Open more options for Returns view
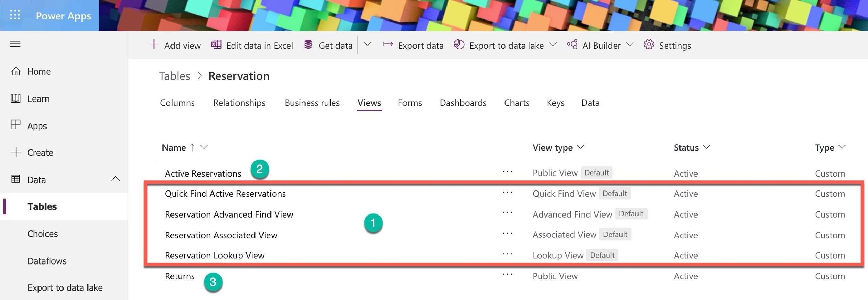This screenshot has height=300, width=868. click(x=507, y=275)
